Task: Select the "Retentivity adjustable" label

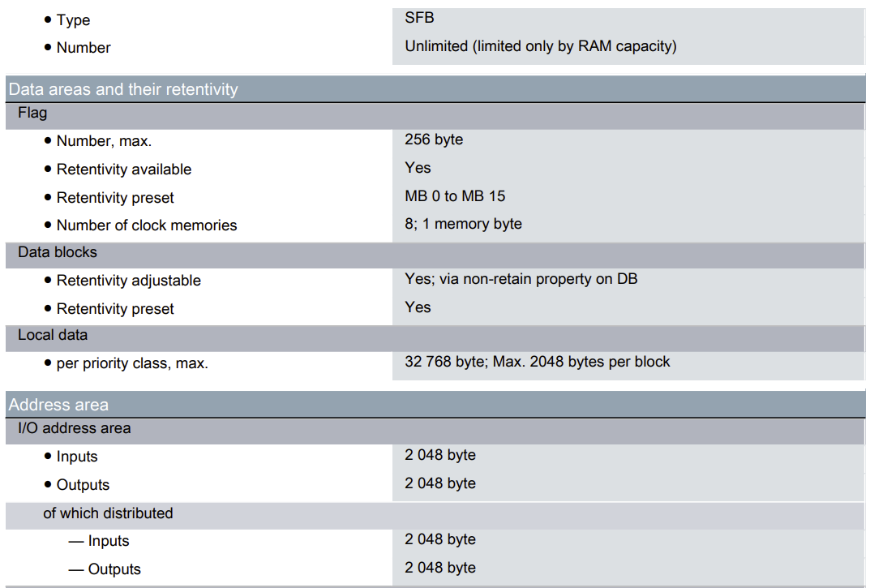Action: [x=128, y=281]
